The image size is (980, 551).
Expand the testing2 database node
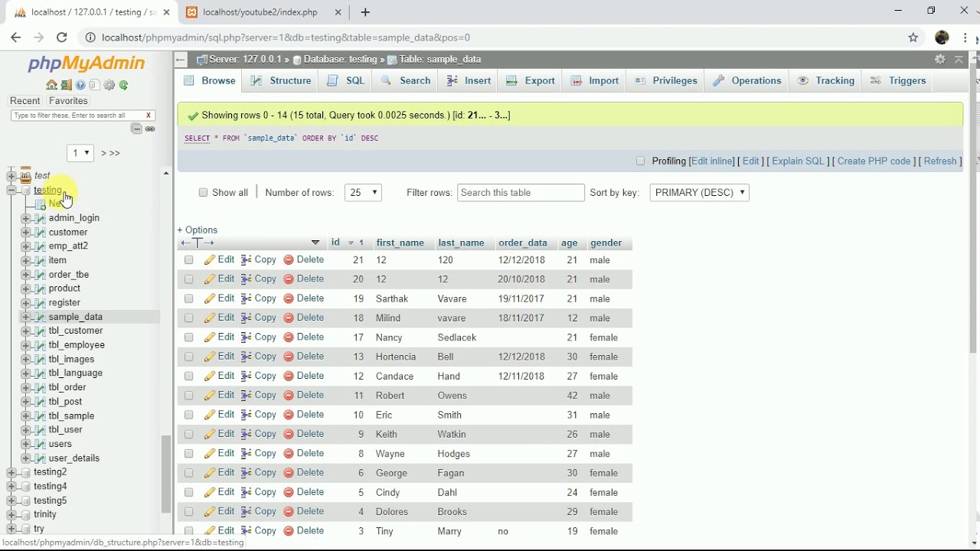coord(11,472)
